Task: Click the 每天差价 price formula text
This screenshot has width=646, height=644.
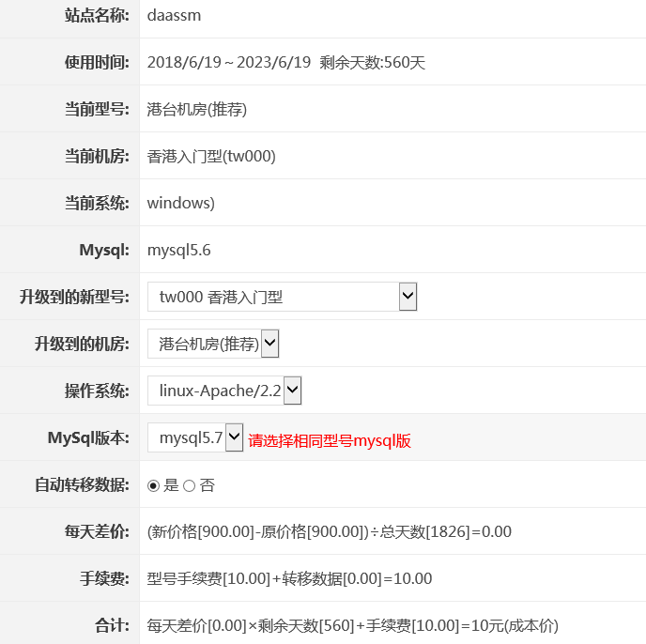Action: click(x=329, y=531)
